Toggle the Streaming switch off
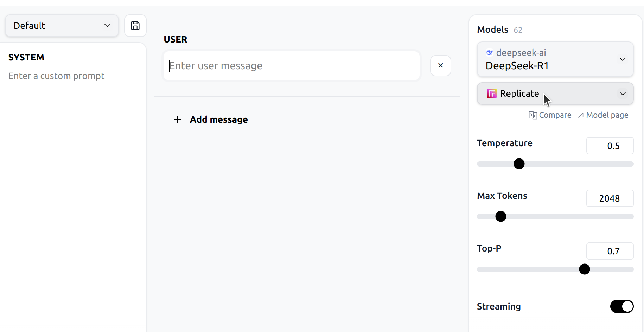 (x=621, y=306)
